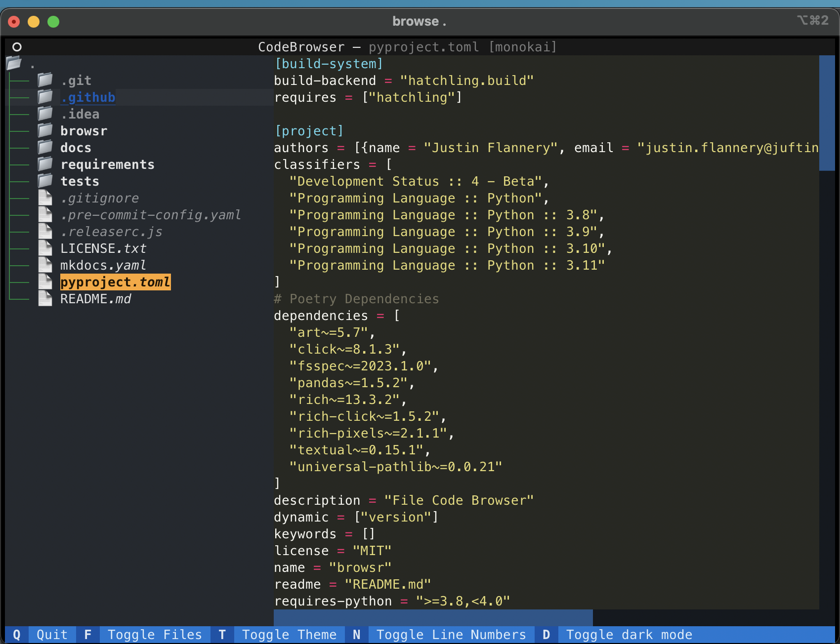Click the horizontal scrollbar thumb

click(433, 618)
